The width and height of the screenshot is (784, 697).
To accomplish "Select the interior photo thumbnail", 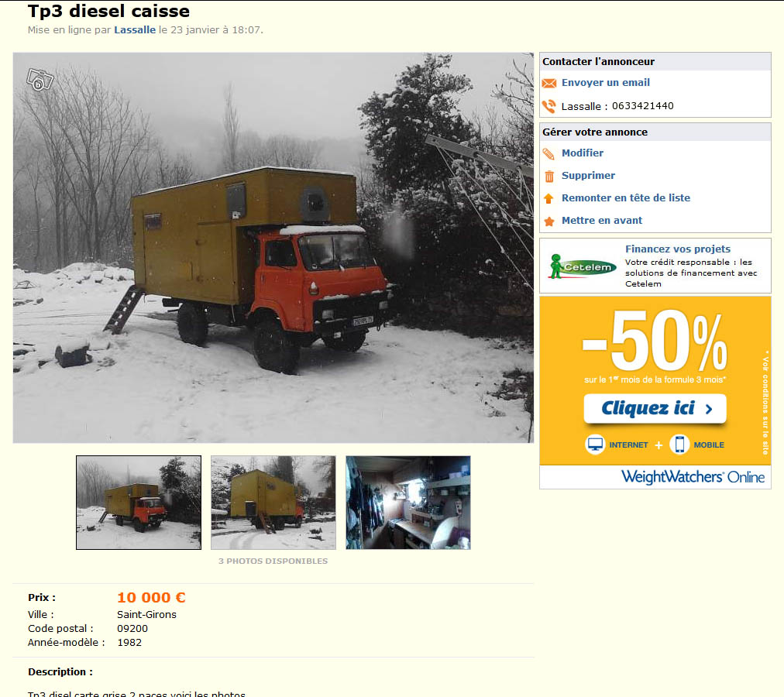I will tap(408, 503).
